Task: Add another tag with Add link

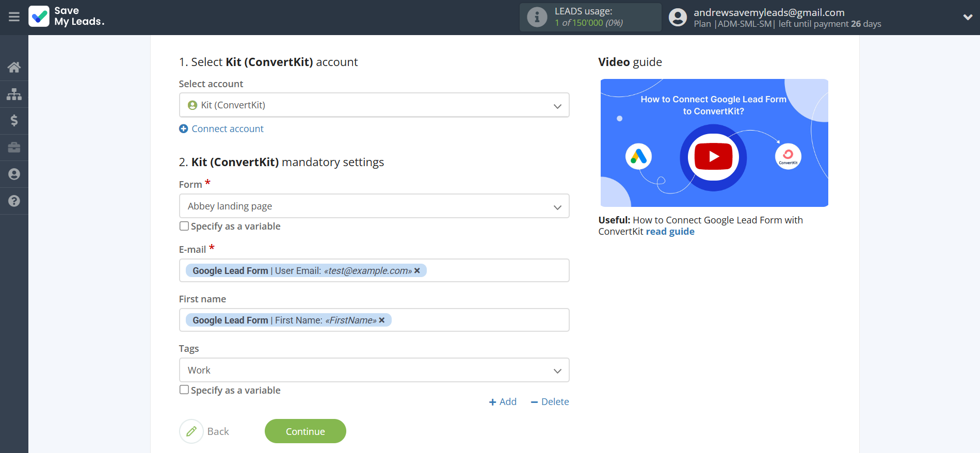Action: point(503,402)
